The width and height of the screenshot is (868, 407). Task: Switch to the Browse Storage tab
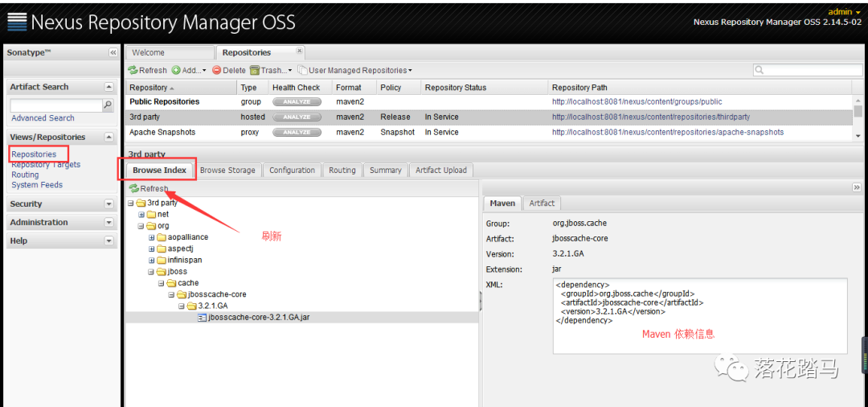pos(227,171)
